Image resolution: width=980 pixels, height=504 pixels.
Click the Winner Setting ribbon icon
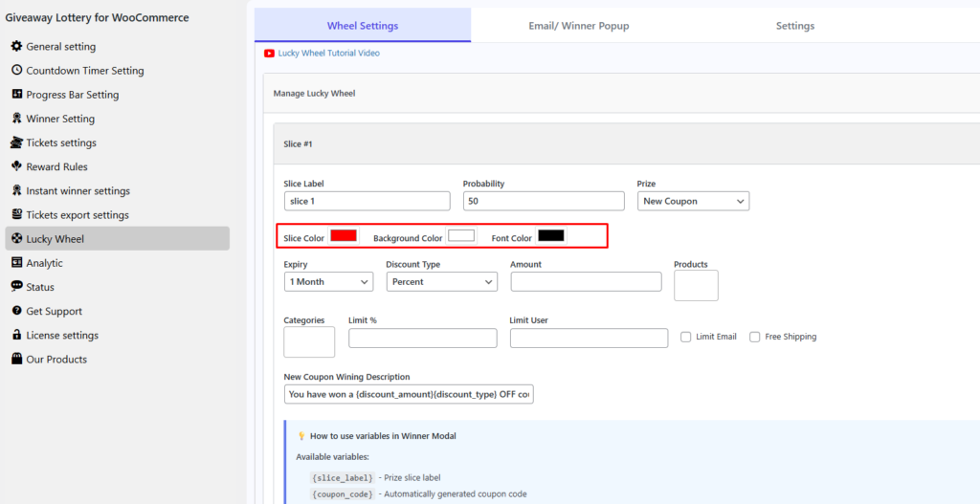pyautogui.click(x=16, y=119)
